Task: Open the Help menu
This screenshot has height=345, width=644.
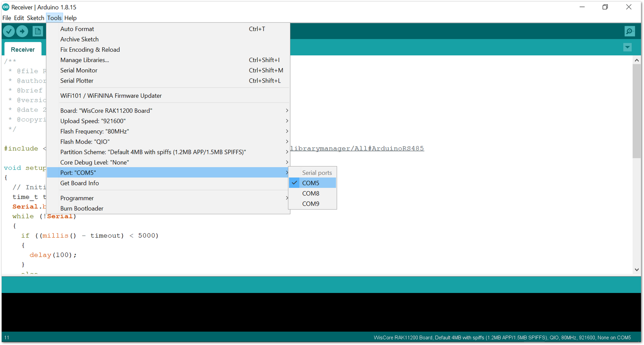Action: 70,18
